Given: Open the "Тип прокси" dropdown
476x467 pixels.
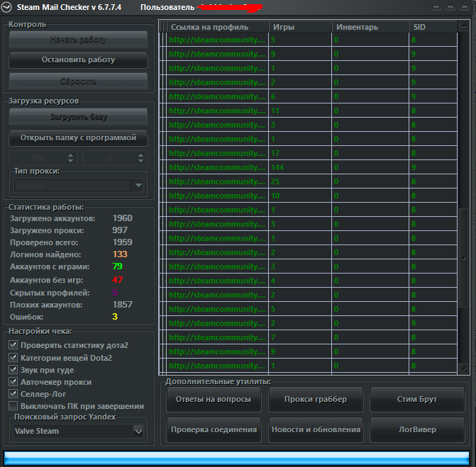Looking at the screenshot, I should [138, 186].
